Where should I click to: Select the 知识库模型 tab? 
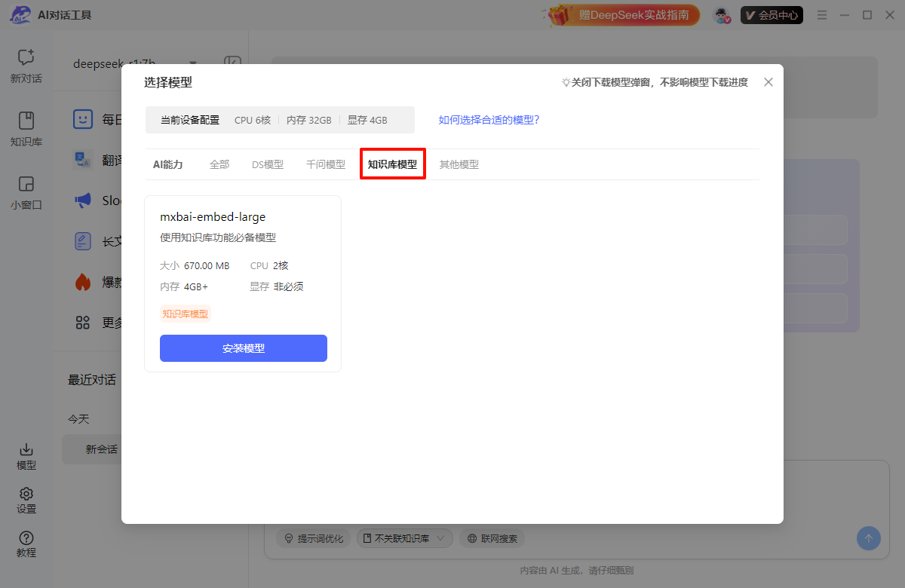392,164
